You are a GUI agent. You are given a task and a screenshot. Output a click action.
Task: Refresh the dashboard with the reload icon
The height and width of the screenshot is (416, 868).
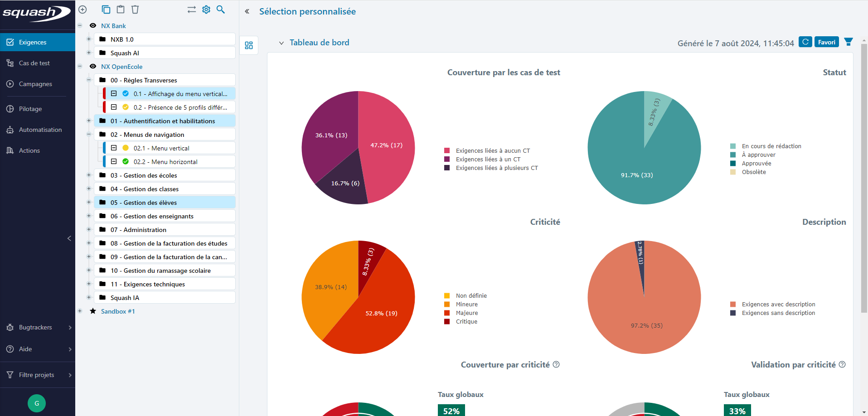(x=805, y=42)
